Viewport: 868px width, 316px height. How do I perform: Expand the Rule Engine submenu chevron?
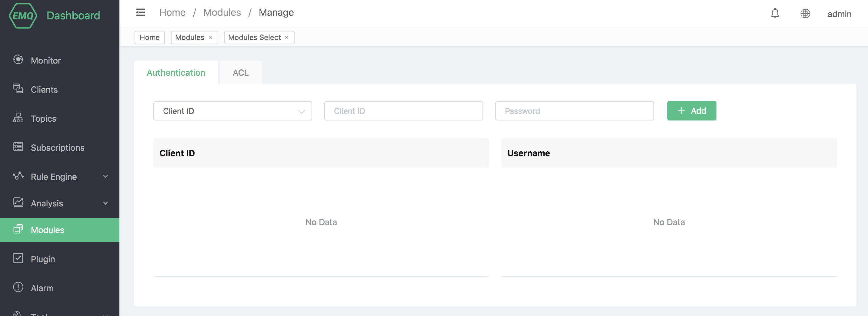point(105,176)
